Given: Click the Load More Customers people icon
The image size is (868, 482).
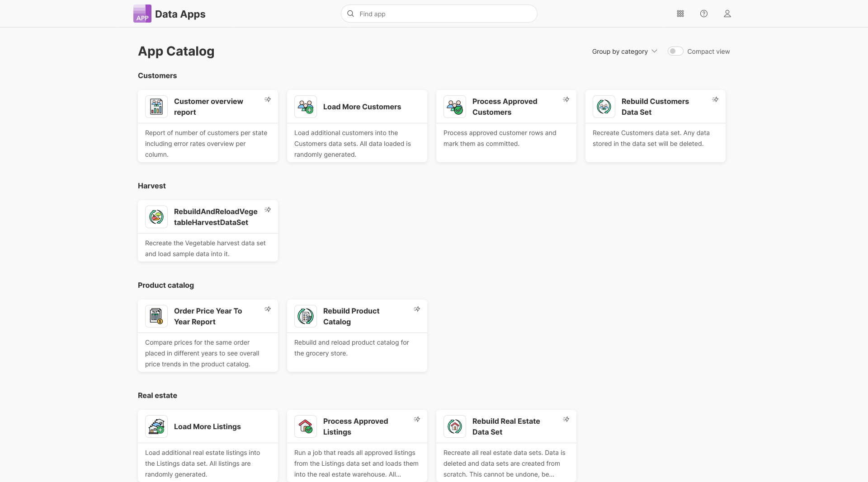Looking at the screenshot, I should coord(306,107).
